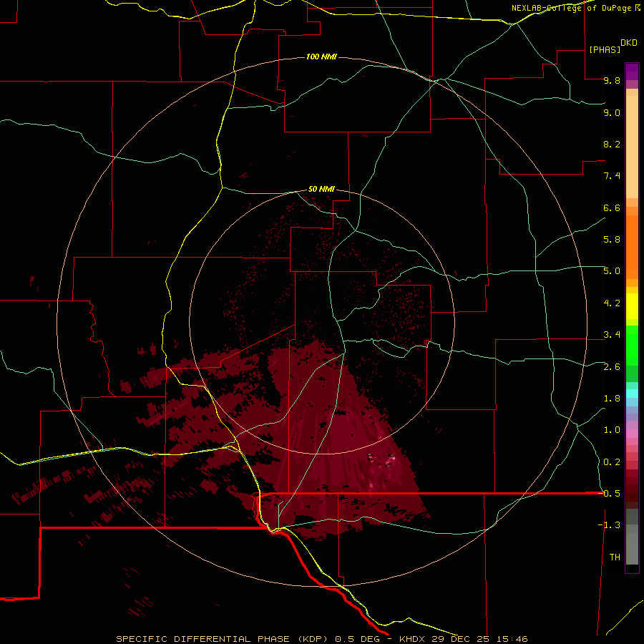Image resolution: width=644 pixels, height=644 pixels.
Task: Click the 6.6 value on the scale
Action: click(x=612, y=208)
